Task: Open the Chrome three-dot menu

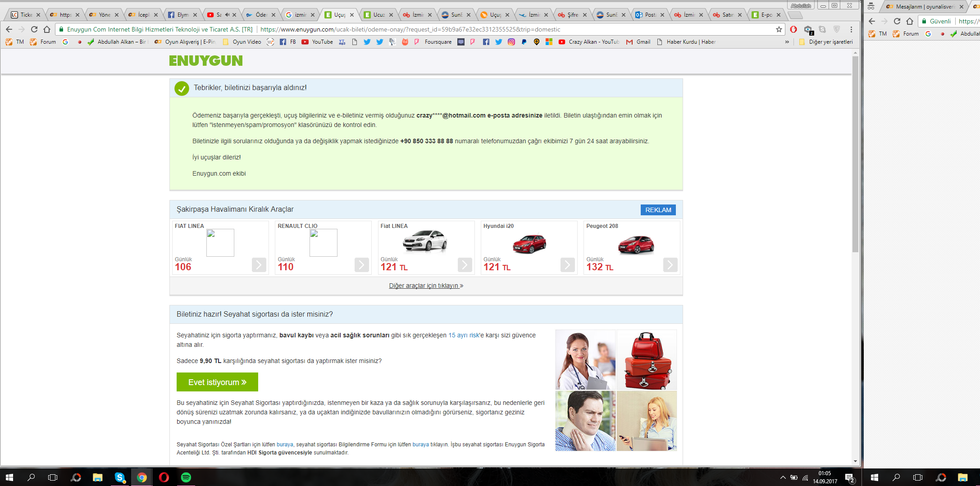Action: click(851, 29)
